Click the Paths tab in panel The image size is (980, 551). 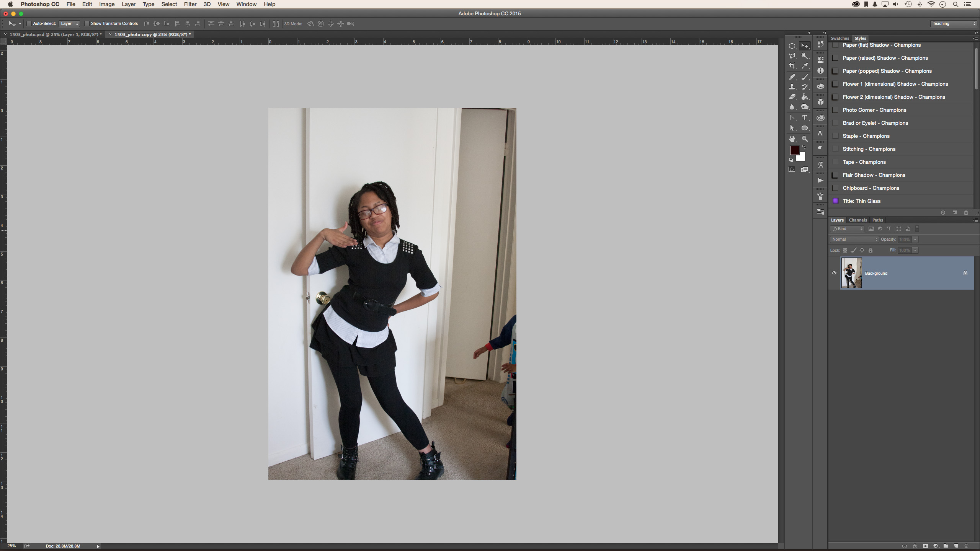877,219
